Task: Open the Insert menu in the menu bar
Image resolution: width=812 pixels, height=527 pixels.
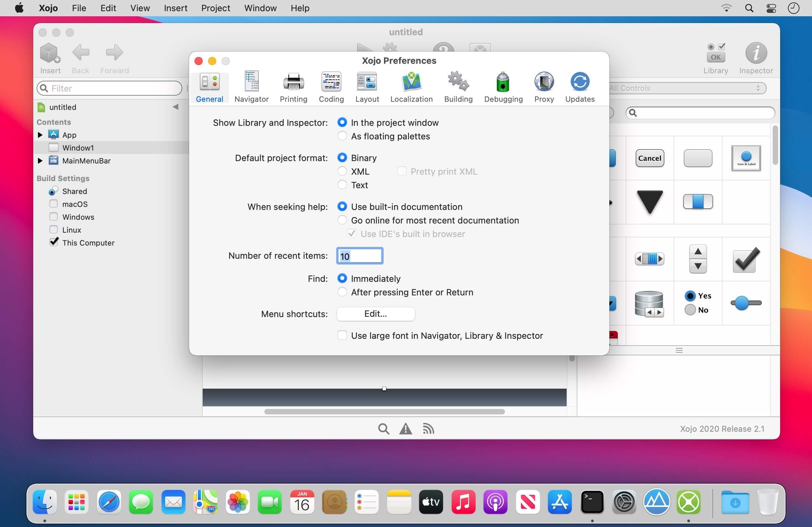Action: click(x=175, y=8)
